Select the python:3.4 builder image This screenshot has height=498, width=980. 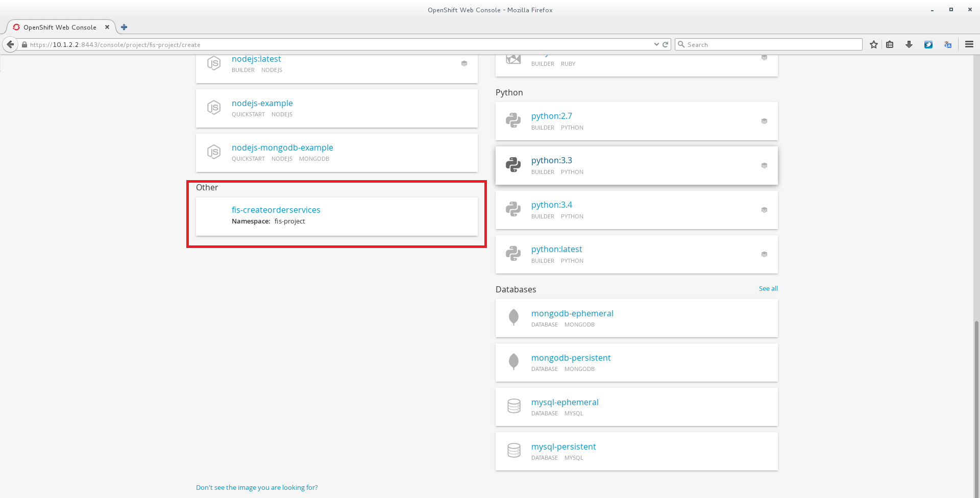552,205
